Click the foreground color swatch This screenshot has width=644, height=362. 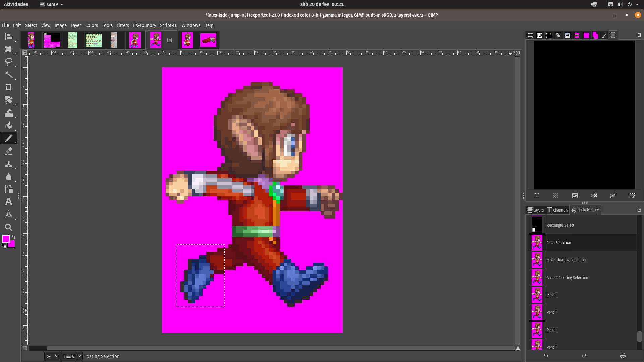(5, 239)
